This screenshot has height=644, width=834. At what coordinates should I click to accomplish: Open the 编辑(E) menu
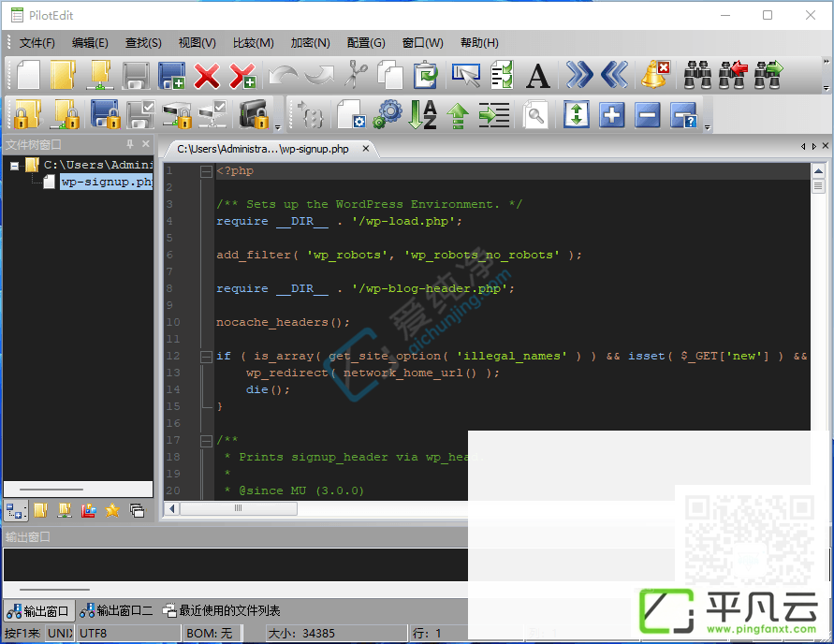pyautogui.click(x=90, y=42)
